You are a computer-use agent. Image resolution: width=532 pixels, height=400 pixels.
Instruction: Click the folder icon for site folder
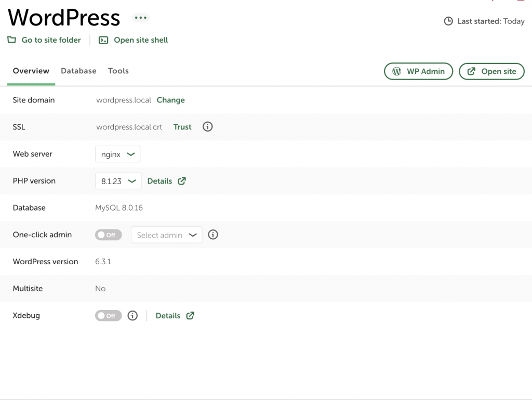[x=12, y=40]
